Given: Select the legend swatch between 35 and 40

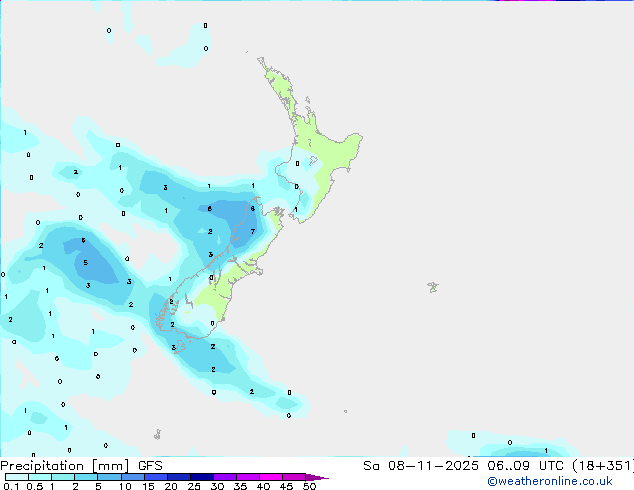Looking at the screenshot, I should [247, 477].
